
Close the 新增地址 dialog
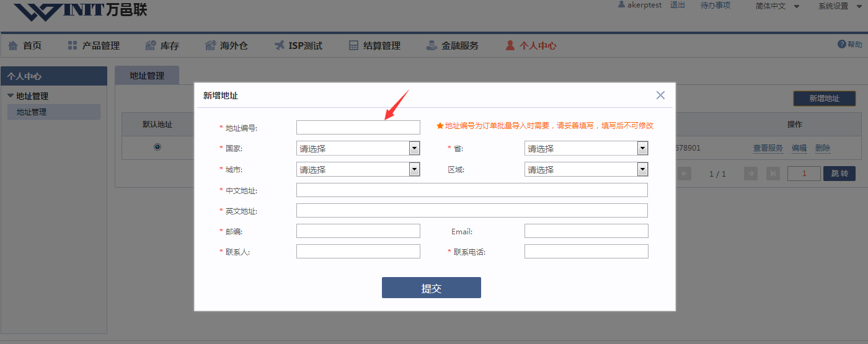[x=660, y=95]
